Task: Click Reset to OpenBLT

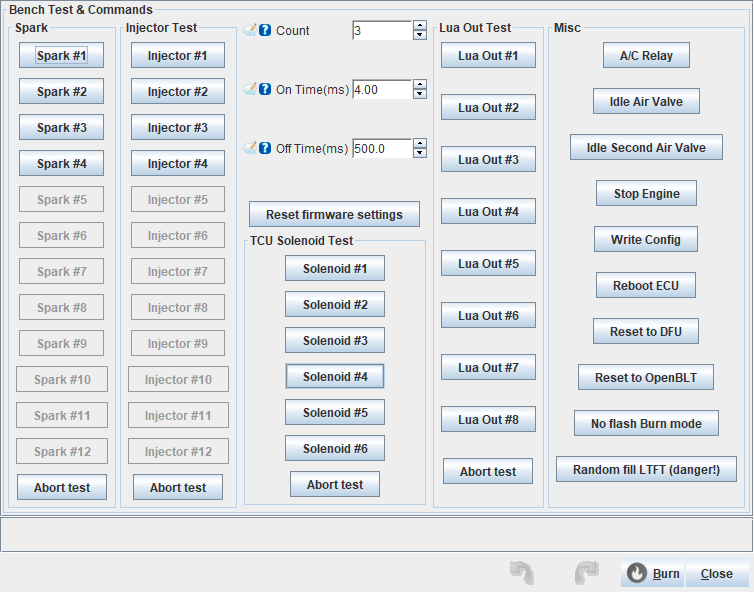Action: coord(646,377)
